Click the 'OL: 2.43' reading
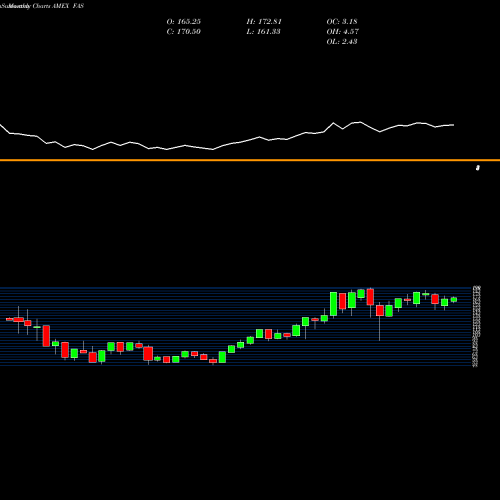 (342, 42)
